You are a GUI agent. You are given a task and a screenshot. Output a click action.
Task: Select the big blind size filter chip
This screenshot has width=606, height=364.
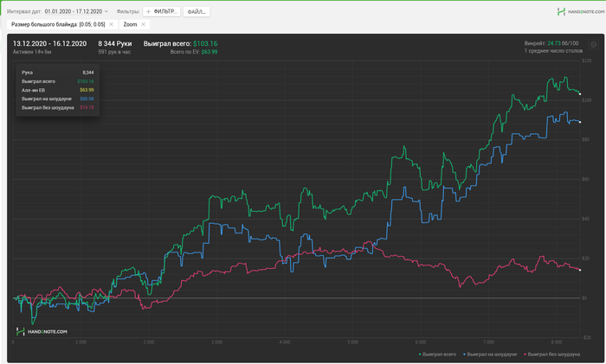[x=56, y=24]
